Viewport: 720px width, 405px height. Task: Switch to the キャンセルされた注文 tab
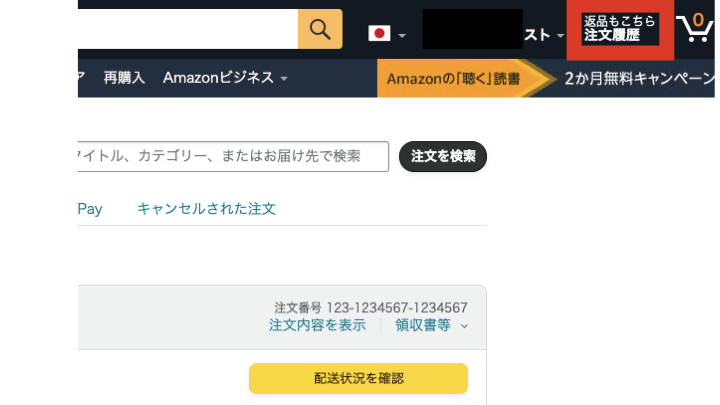click(x=206, y=209)
